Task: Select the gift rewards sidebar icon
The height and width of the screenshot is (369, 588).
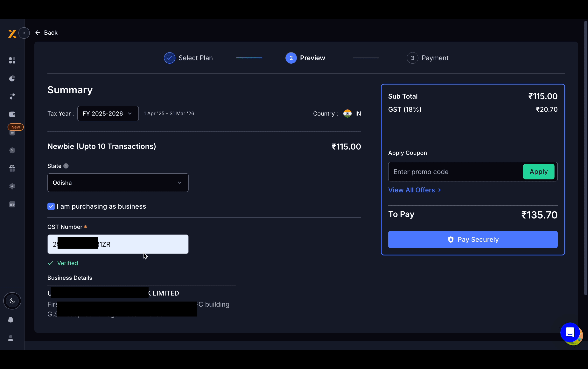Action: [12, 168]
